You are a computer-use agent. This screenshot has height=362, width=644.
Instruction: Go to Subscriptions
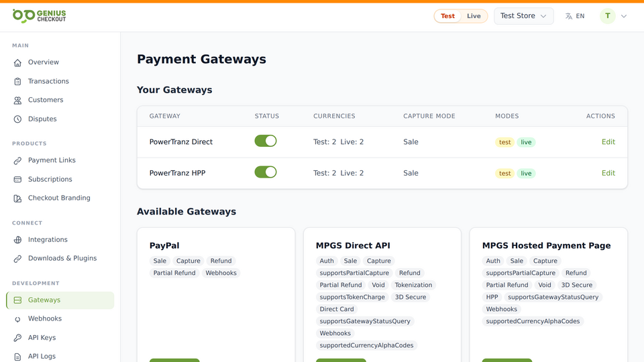tap(60, 180)
